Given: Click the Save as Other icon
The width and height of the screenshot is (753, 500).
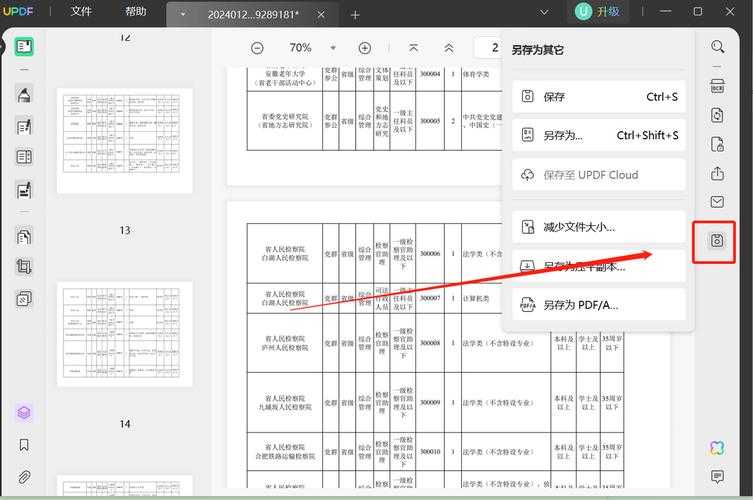Looking at the screenshot, I should click(x=717, y=241).
